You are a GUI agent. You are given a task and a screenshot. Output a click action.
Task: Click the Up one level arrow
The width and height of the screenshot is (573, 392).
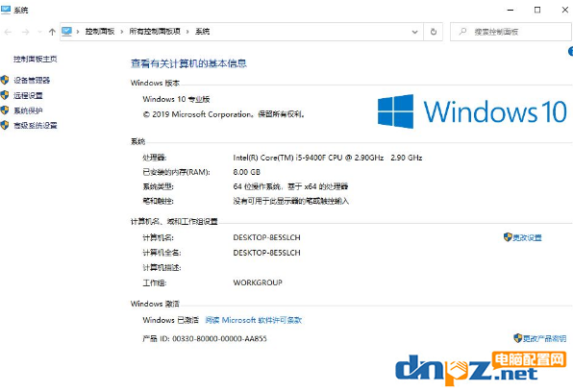[52, 32]
